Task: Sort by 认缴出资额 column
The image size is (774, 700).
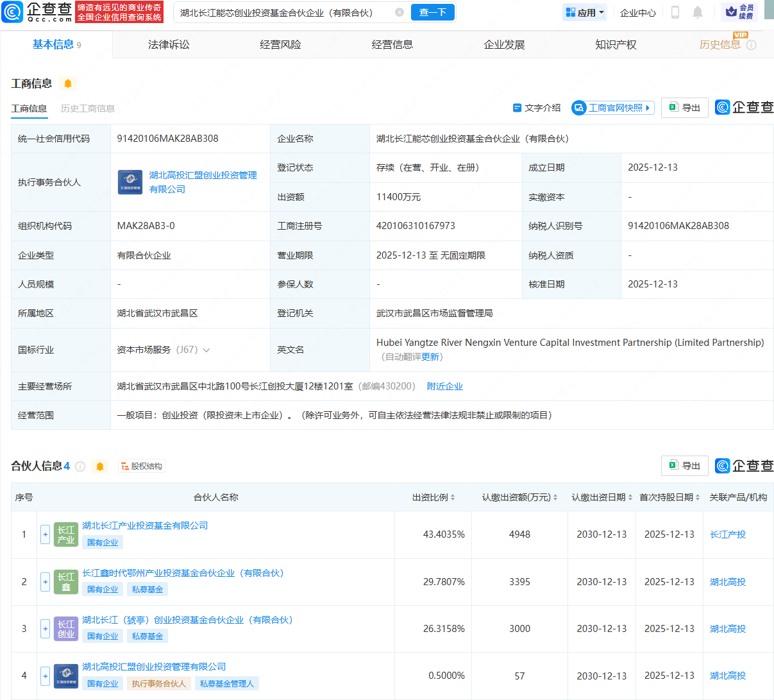Action: pyautogui.click(x=555, y=498)
